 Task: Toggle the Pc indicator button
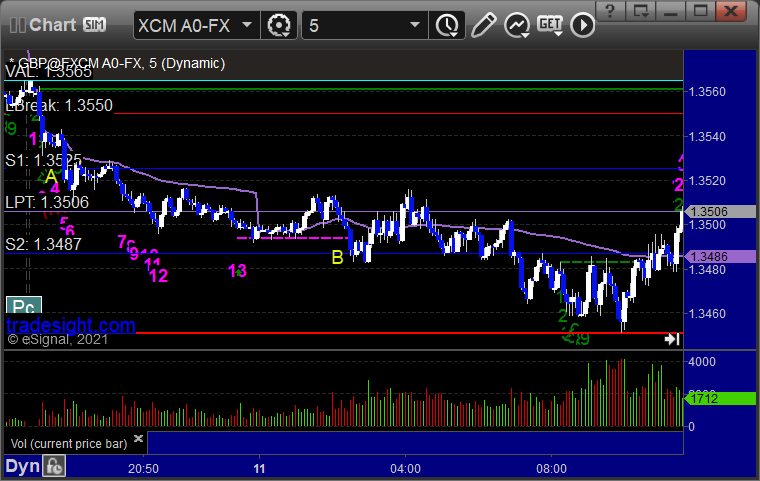(24, 305)
